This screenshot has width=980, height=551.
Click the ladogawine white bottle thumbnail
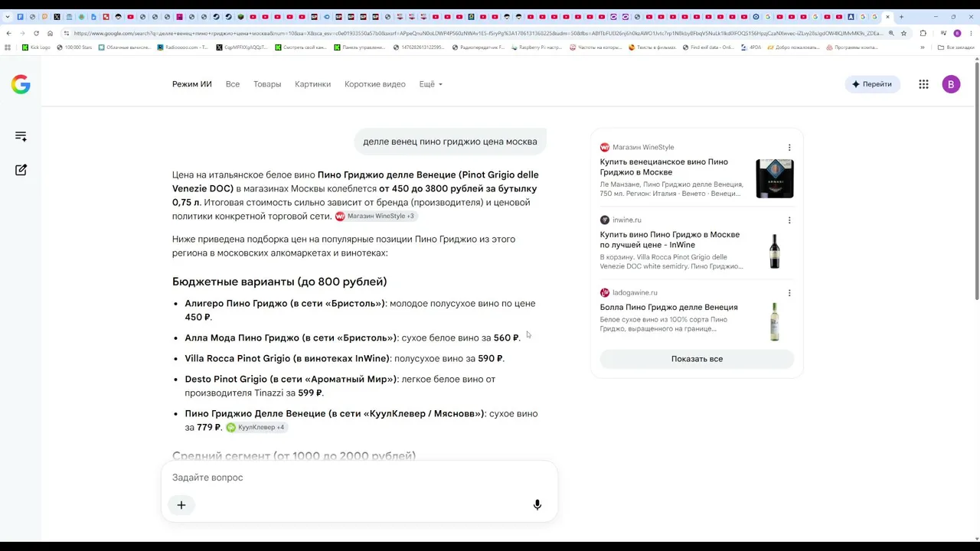775,321
